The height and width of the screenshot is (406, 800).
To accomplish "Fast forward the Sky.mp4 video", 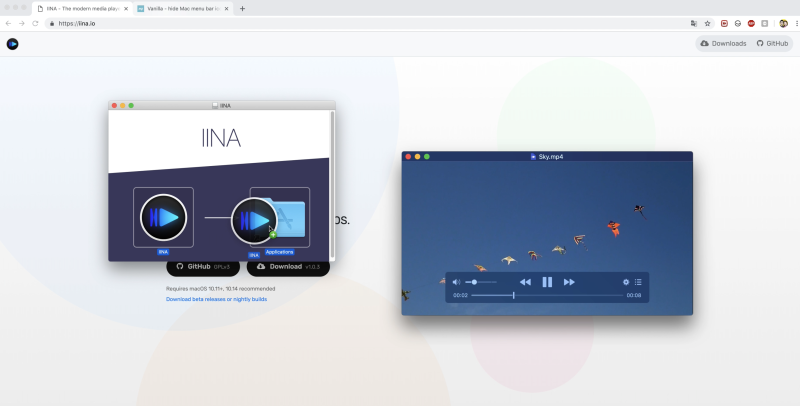I will pyautogui.click(x=569, y=282).
